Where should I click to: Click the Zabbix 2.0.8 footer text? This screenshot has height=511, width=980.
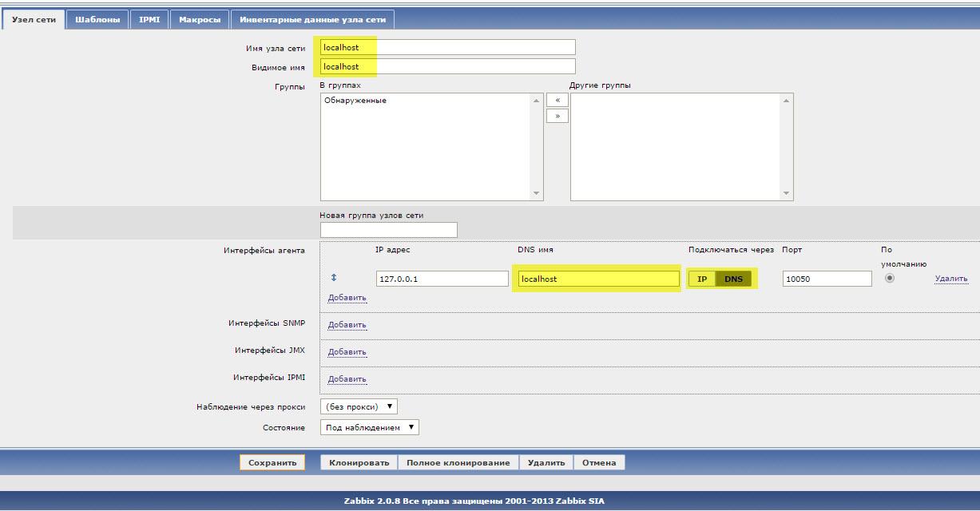pos(474,501)
